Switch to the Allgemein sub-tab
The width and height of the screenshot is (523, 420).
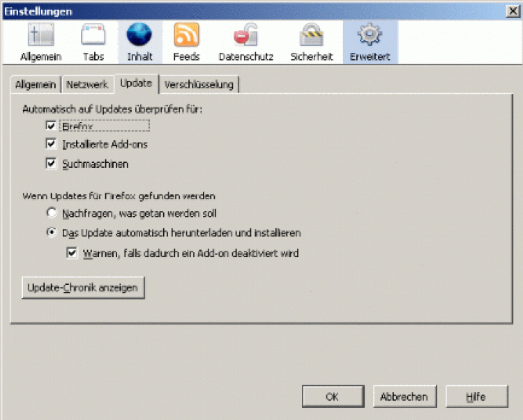[36, 84]
